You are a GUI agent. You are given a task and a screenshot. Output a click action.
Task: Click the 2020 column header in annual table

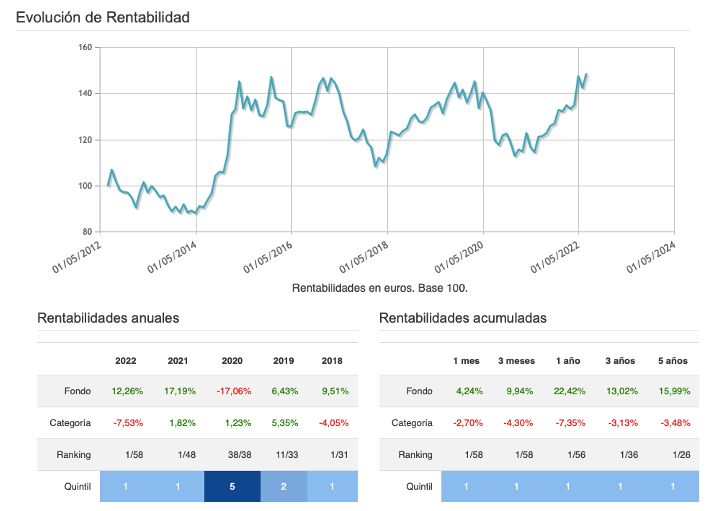(231, 361)
